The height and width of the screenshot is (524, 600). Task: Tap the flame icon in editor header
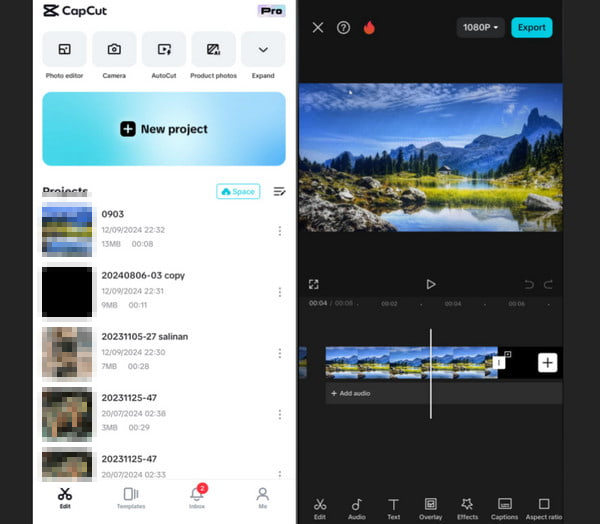(369, 28)
